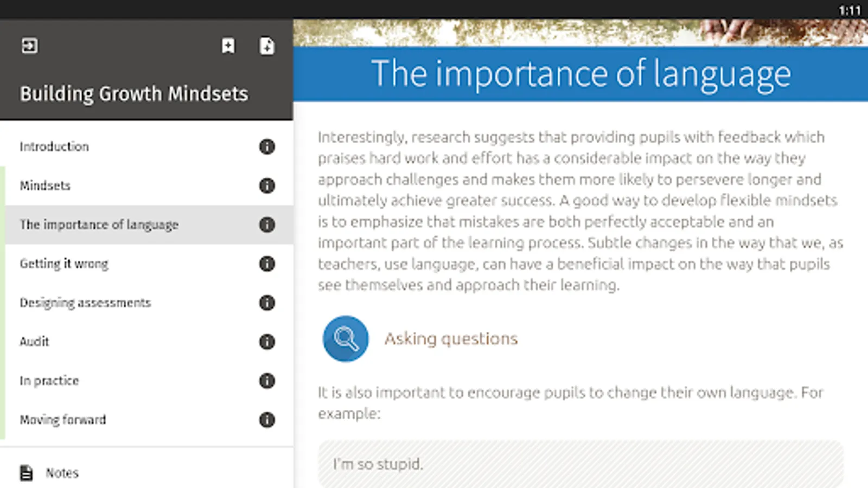This screenshot has height=488, width=868.
Task: Open the Notes section
Action: click(x=62, y=473)
